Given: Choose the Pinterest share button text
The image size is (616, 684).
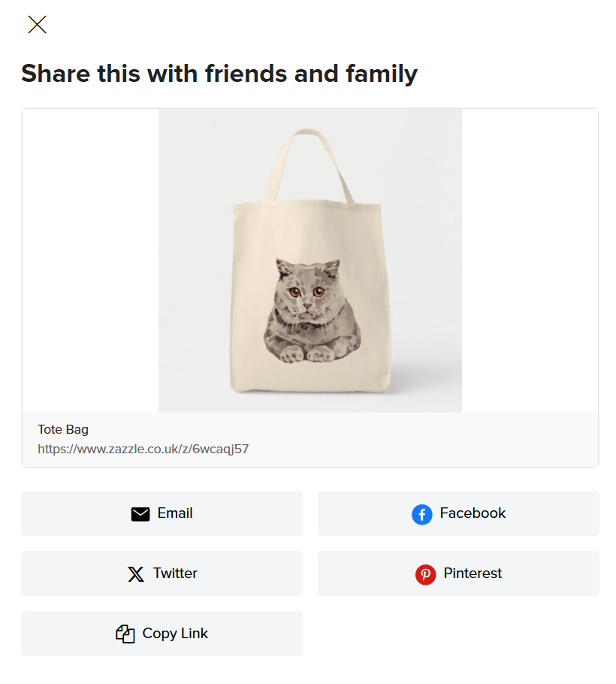Looking at the screenshot, I should pyautogui.click(x=473, y=574).
